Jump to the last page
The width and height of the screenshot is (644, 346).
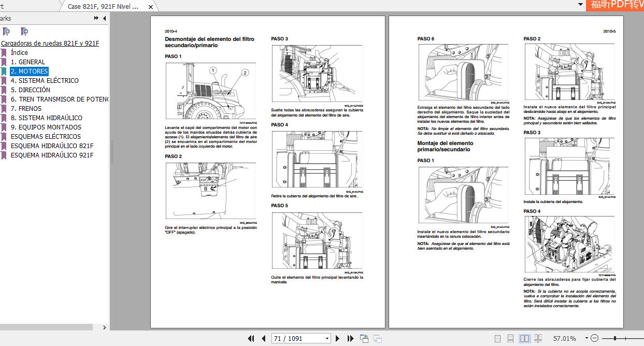(x=350, y=339)
